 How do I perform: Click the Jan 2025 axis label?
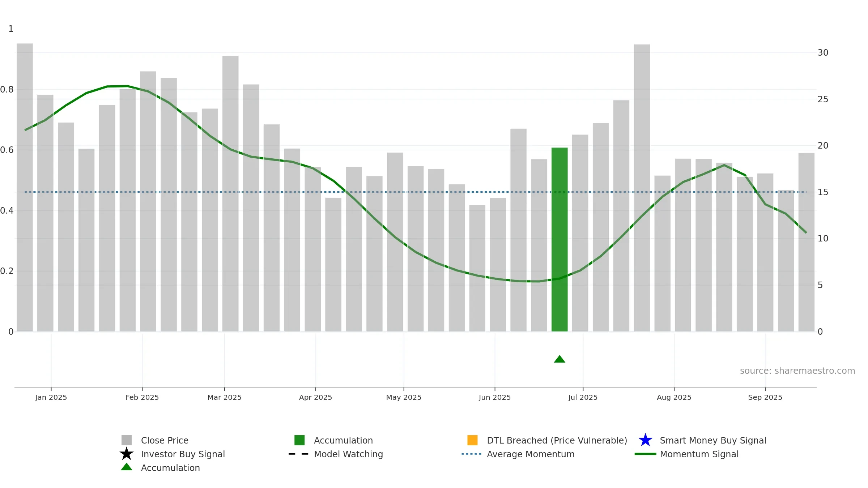[x=51, y=397]
